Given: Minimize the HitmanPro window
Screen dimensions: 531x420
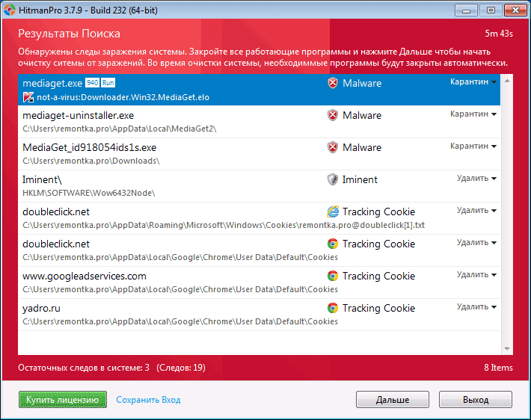Looking at the screenshot, I should tap(467, 10).
